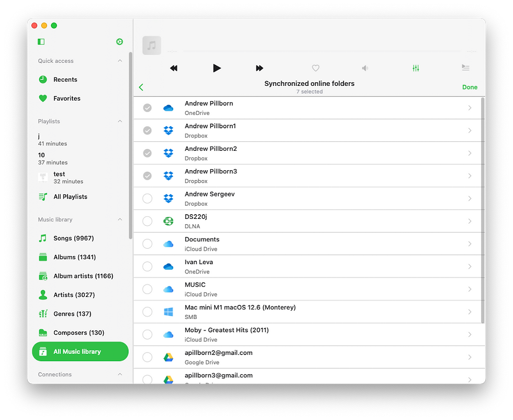Click the DLNA icon for DS220j
The width and height of the screenshot is (513, 420).
tap(169, 222)
